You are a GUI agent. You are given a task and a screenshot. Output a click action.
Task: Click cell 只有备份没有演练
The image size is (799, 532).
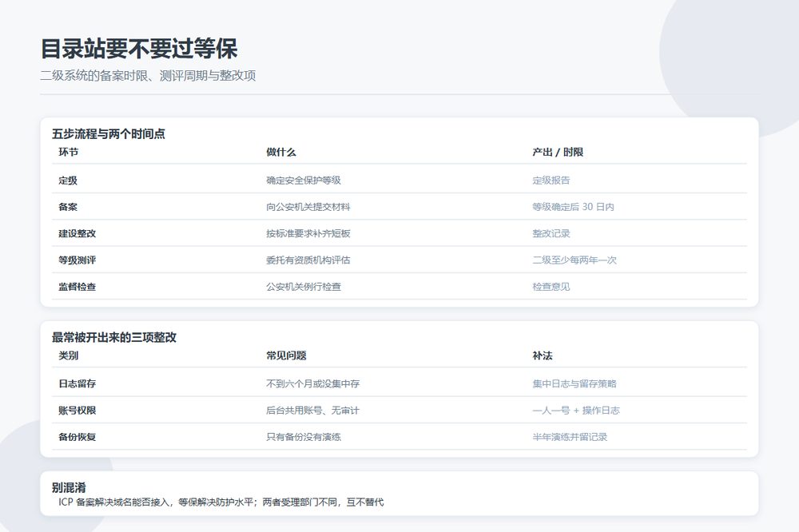click(x=303, y=437)
